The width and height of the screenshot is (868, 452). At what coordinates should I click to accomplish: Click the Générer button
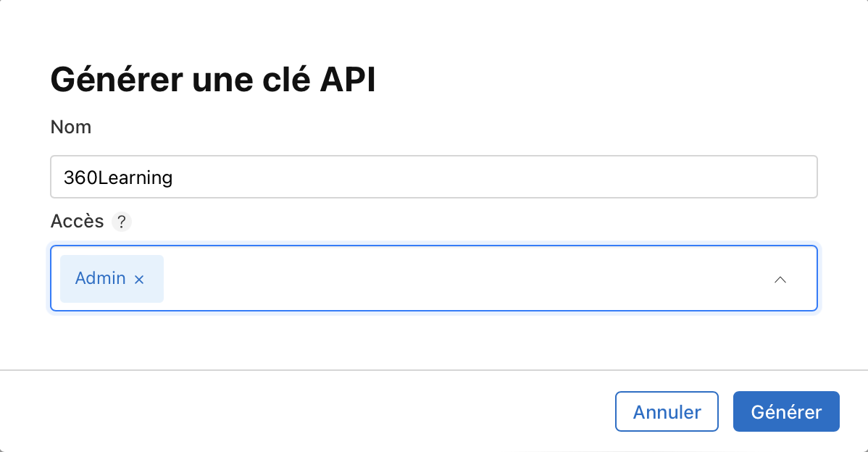[x=786, y=411]
